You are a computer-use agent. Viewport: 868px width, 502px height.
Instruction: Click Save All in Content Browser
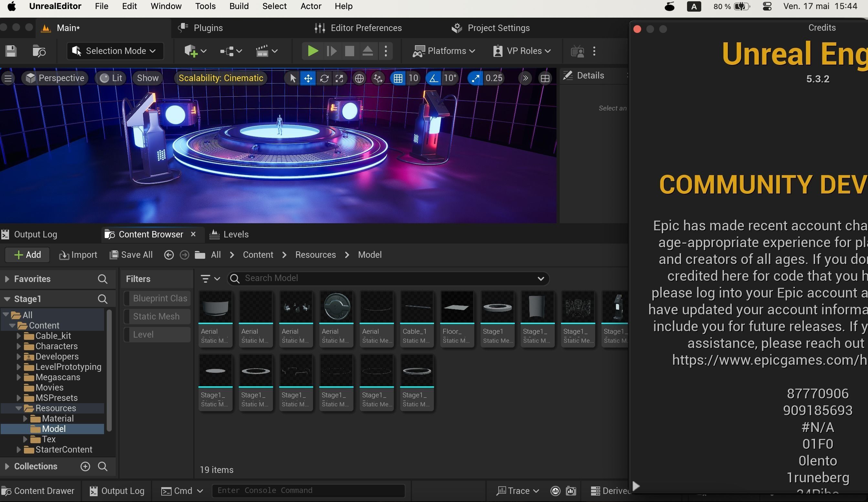click(131, 255)
